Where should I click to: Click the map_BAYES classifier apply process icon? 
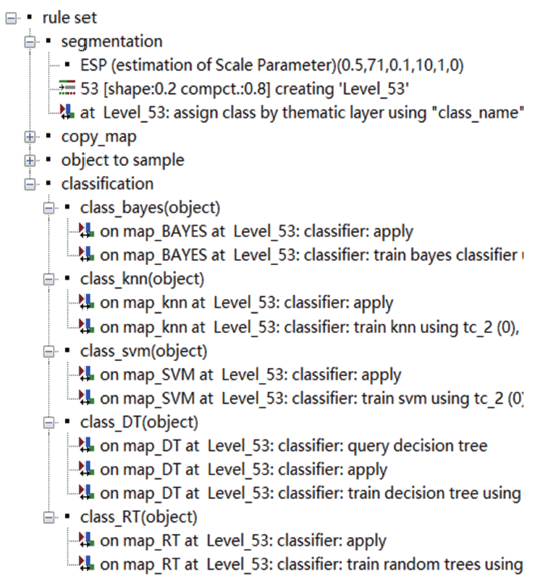click(x=86, y=231)
